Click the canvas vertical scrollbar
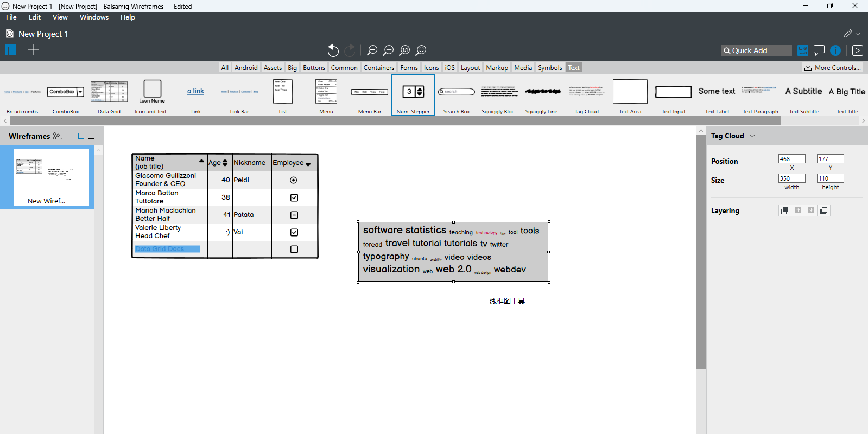The width and height of the screenshot is (868, 434). click(x=701, y=252)
